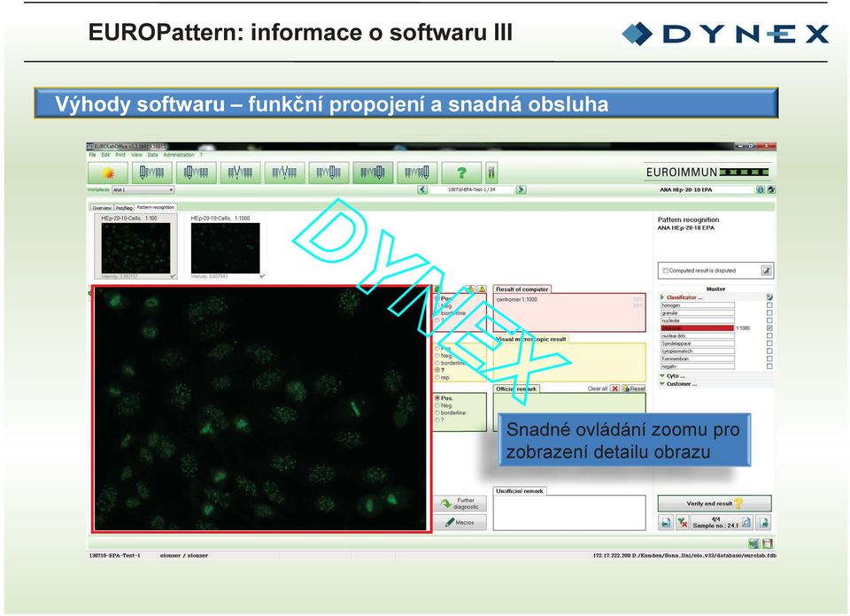The image size is (850, 616).
Task: Collapse the Customer section
Action: tap(662, 383)
